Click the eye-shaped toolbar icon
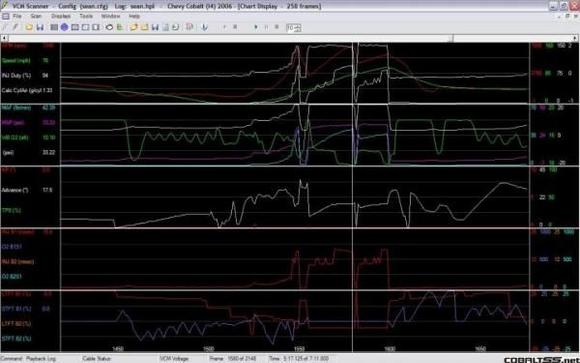 pyautogui.click(x=109, y=27)
